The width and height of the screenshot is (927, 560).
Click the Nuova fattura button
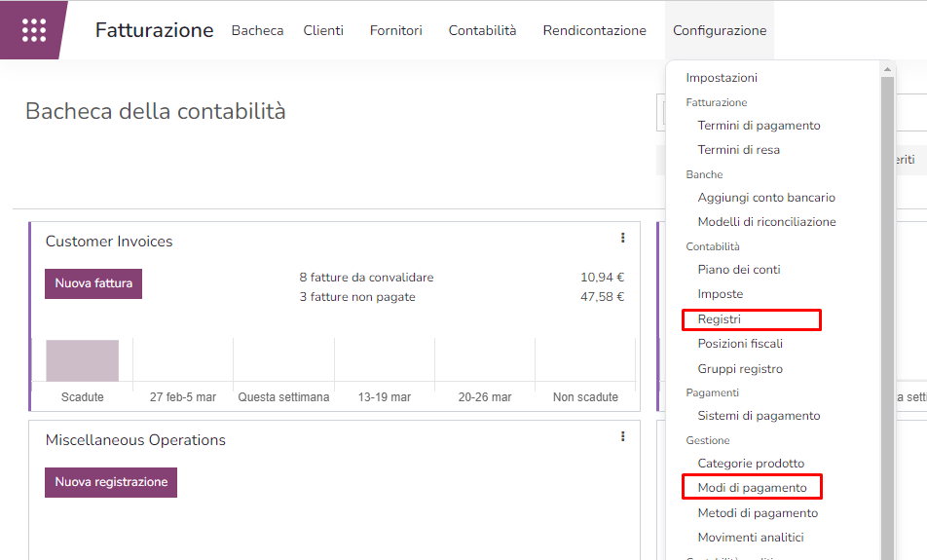pyautogui.click(x=93, y=283)
